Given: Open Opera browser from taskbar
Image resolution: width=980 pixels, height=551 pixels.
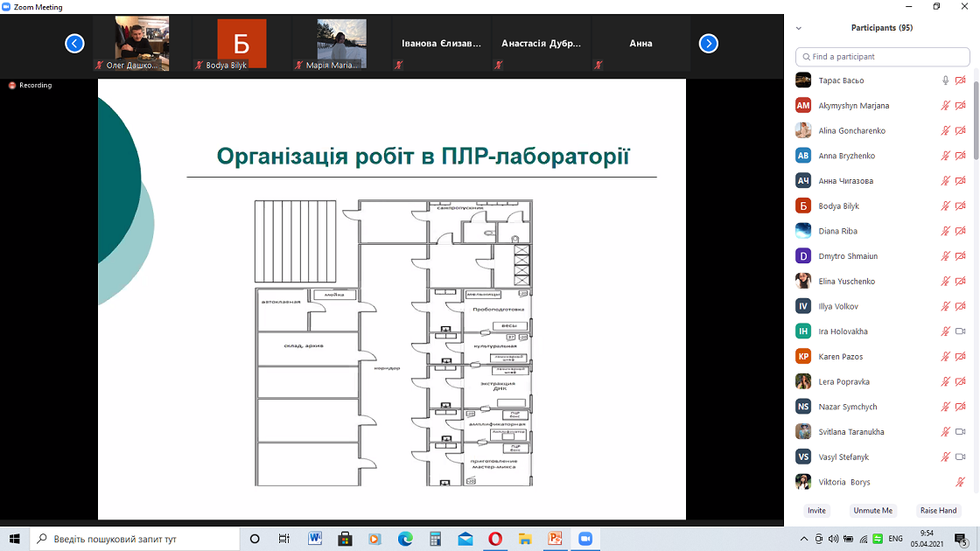Looking at the screenshot, I should click(x=495, y=539).
